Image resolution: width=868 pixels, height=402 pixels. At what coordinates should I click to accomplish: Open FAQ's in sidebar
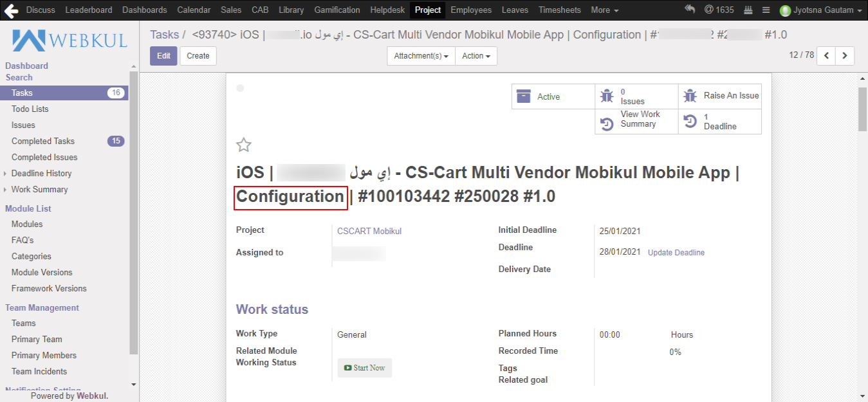click(x=23, y=240)
